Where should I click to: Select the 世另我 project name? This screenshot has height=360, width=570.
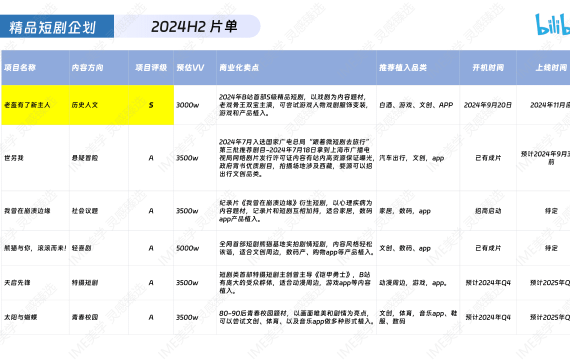14,158
